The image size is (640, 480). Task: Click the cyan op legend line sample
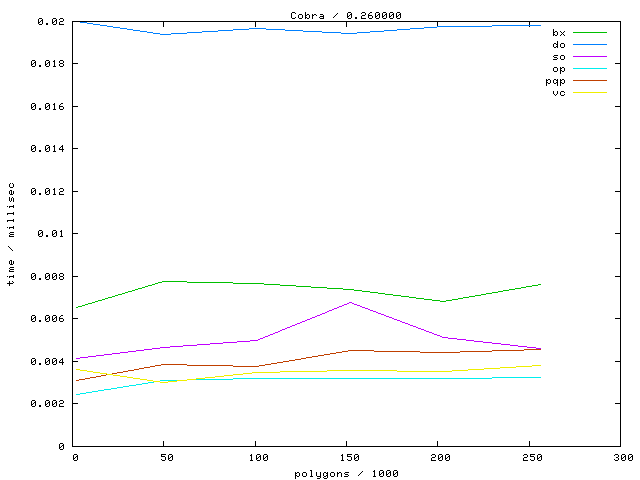tap(590, 69)
